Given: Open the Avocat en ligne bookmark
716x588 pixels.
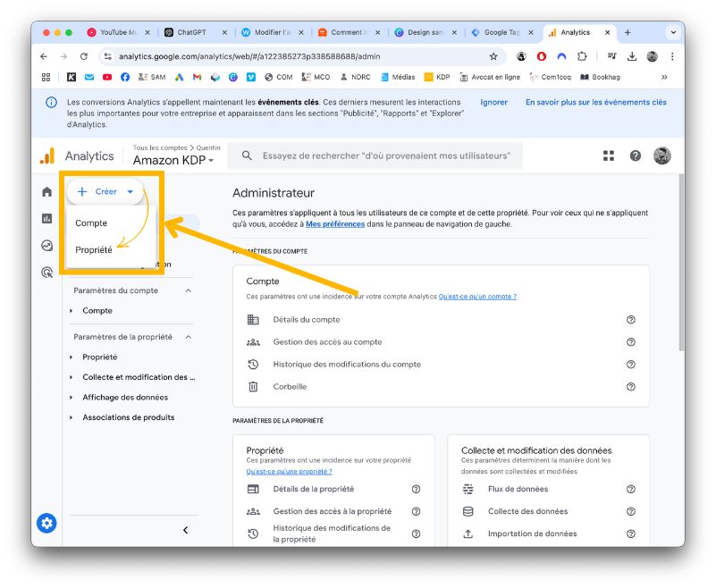Looking at the screenshot, I should click(490, 77).
